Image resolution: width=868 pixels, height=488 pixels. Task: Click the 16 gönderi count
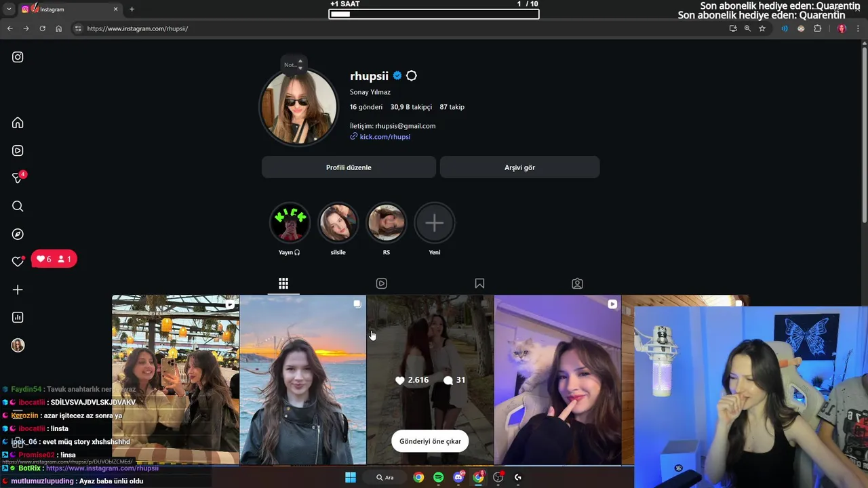pos(366,107)
